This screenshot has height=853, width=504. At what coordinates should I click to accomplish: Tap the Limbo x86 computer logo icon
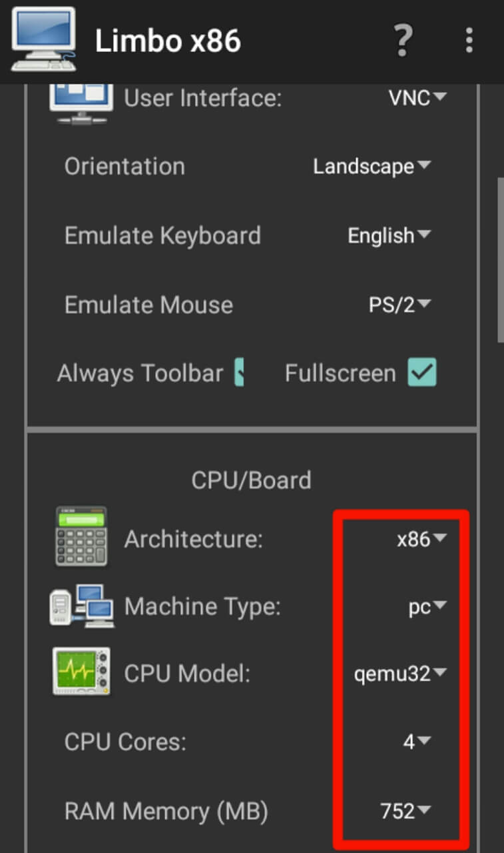pos(43,39)
